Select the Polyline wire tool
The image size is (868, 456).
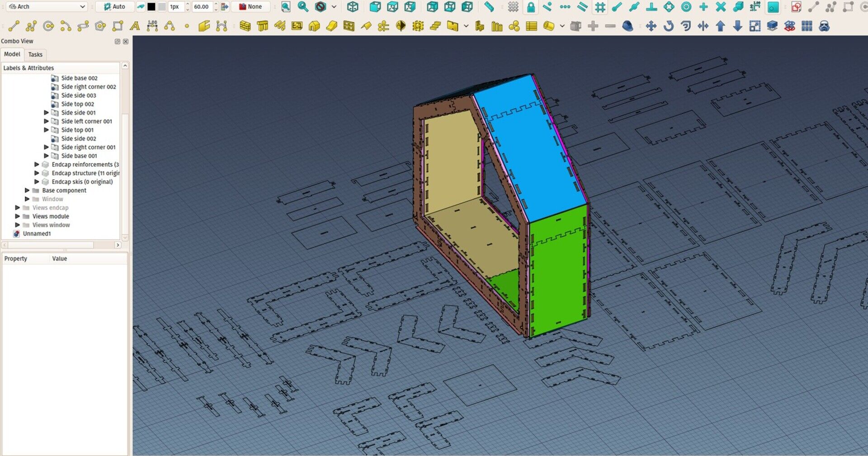[x=31, y=26]
